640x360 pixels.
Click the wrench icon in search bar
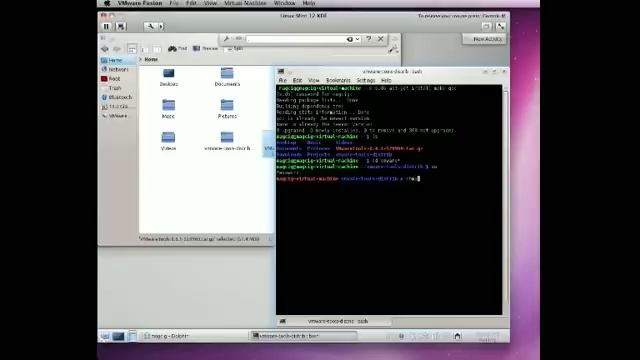(x=227, y=39)
